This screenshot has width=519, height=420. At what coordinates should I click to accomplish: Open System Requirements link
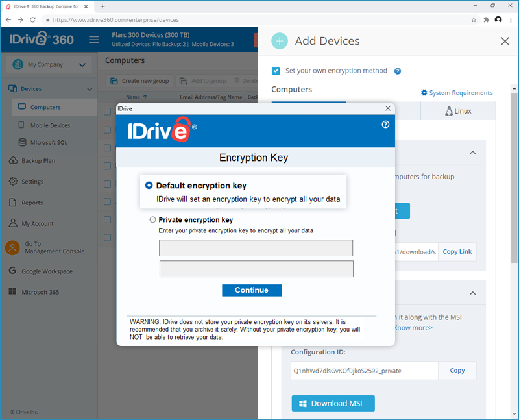[457, 93]
